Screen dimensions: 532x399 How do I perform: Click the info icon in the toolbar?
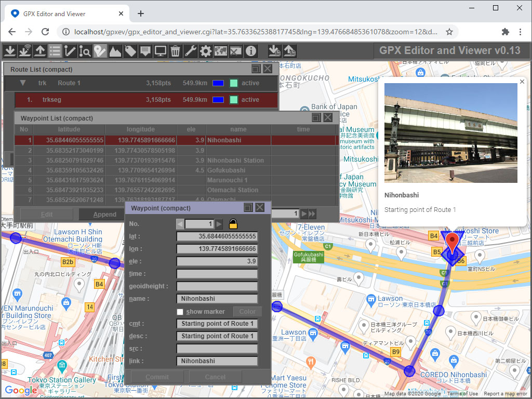[x=251, y=51]
